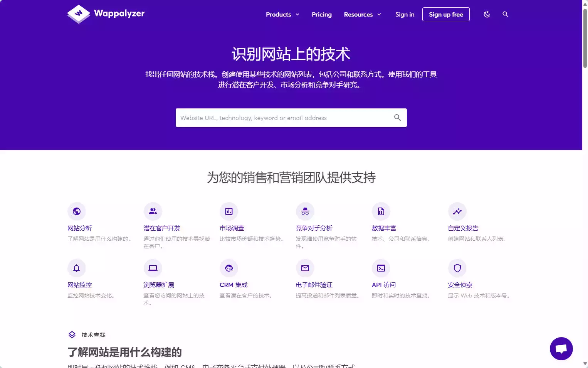The height and width of the screenshot is (368, 588).
Task: Open the 网站监控 link
Action: 80,285
